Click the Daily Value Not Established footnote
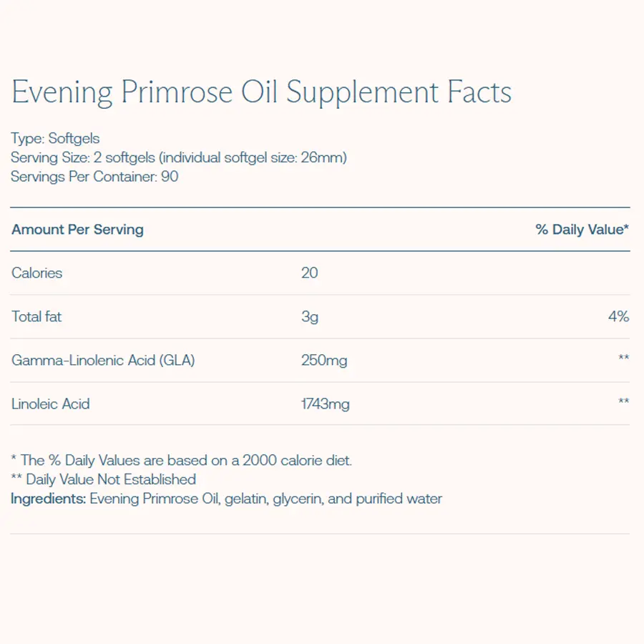The width and height of the screenshot is (644, 644). tap(104, 479)
